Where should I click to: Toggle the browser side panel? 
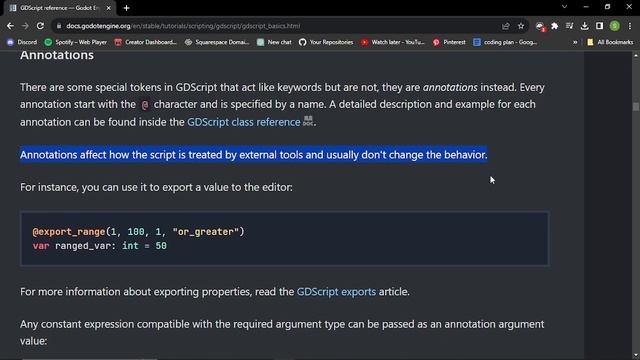[x=599, y=26]
